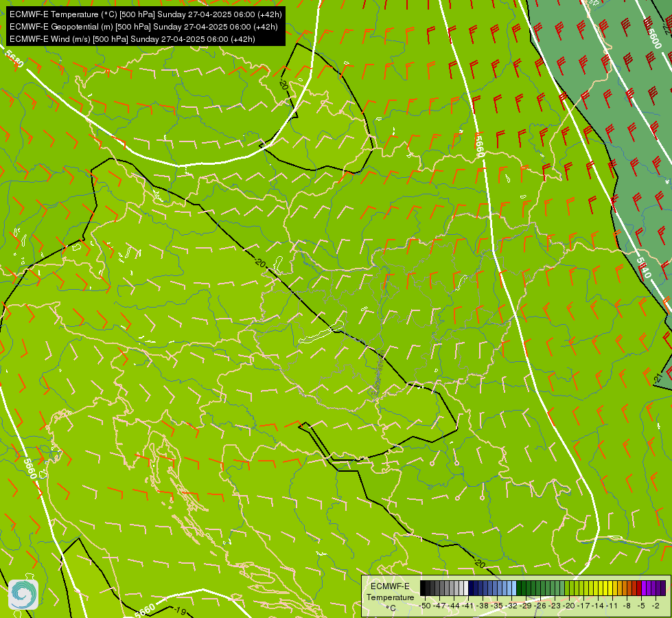This screenshot has height=618, width=672.
Task: Select the ECMWF-E Temperature 500 hPa title line
Action: click(x=146, y=14)
